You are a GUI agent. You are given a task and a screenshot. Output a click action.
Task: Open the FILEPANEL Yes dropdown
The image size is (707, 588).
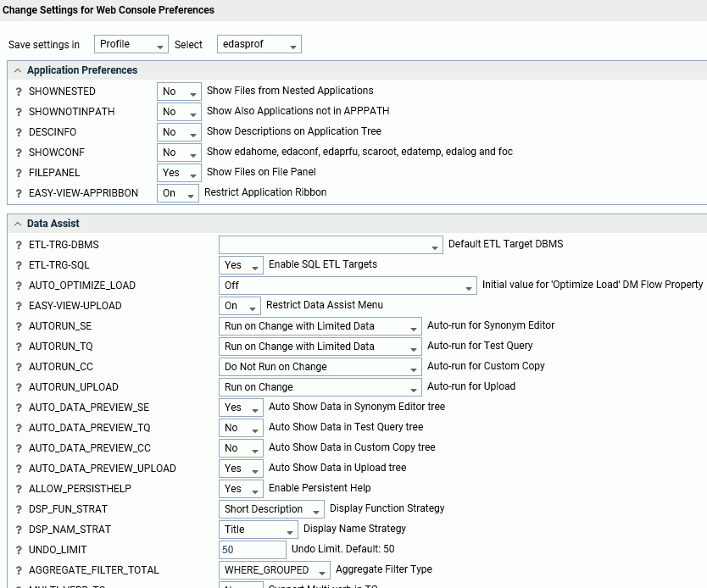click(179, 173)
